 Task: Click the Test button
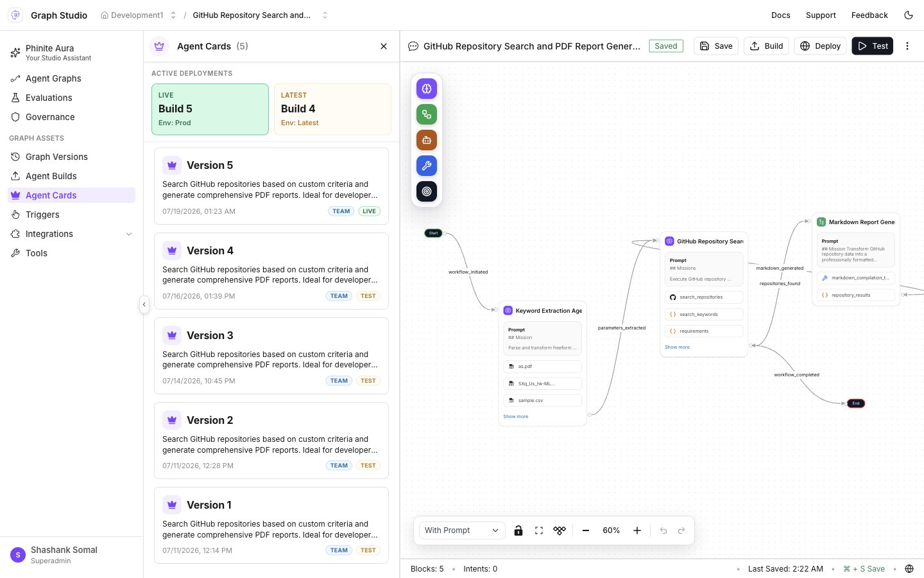(x=873, y=46)
